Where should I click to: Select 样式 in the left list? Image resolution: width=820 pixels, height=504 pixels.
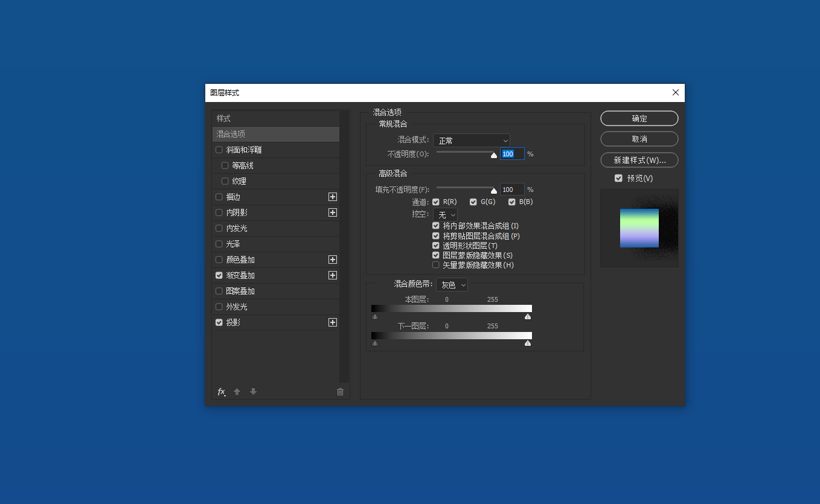click(x=276, y=118)
